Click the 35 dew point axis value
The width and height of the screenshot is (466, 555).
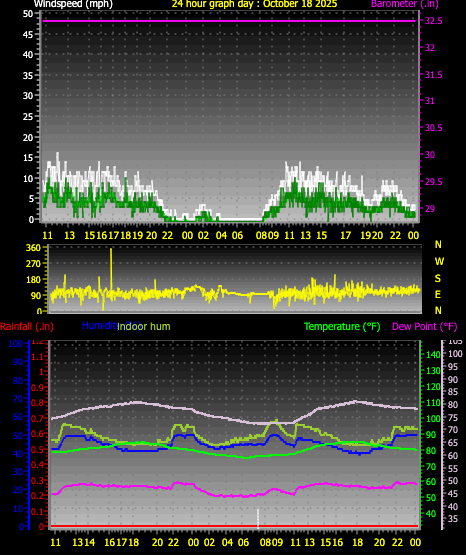453,519
